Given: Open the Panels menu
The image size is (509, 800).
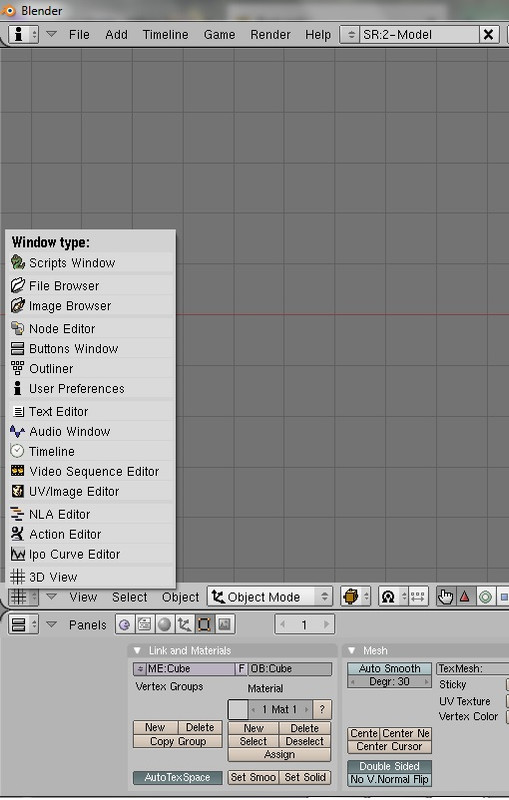Looking at the screenshot, I should pyautogui.click(x=88, y=625).
